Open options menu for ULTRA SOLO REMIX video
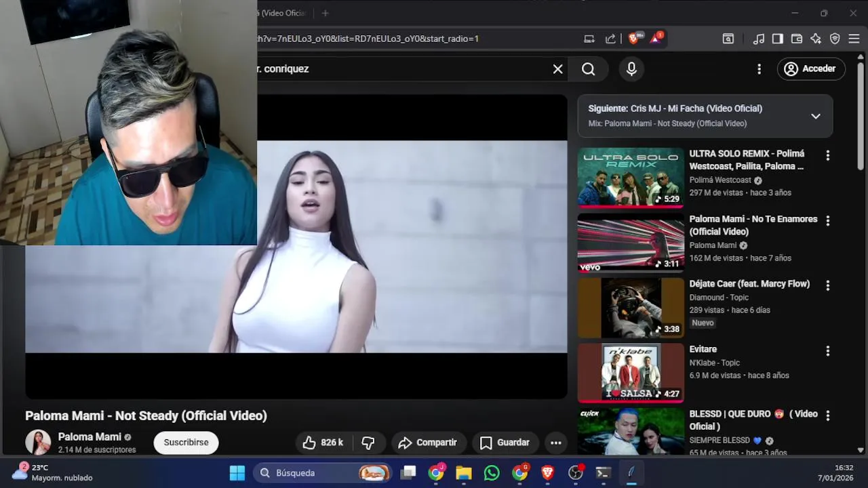The height and width of the screenshot is (488, 868). pyautogui.click(x=827, y=155)
